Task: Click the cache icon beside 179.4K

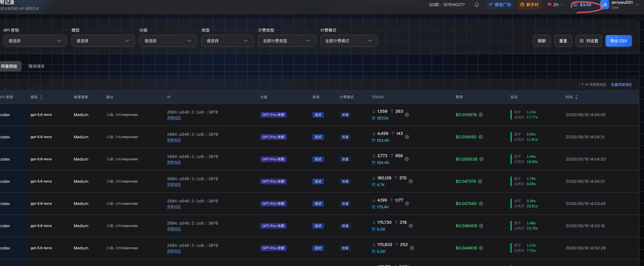Action: click(x=373, y=207)
